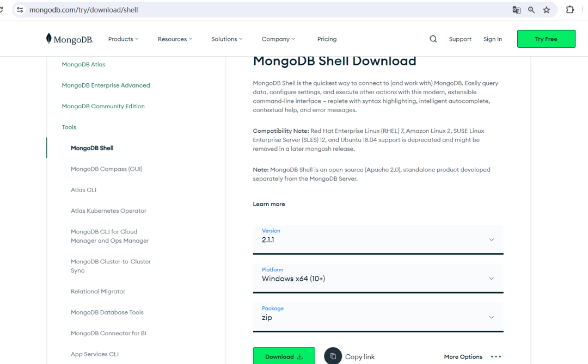Open the site search magnifier icon
The height and width of the screenshot is (364, 588).
coord(433,39)
